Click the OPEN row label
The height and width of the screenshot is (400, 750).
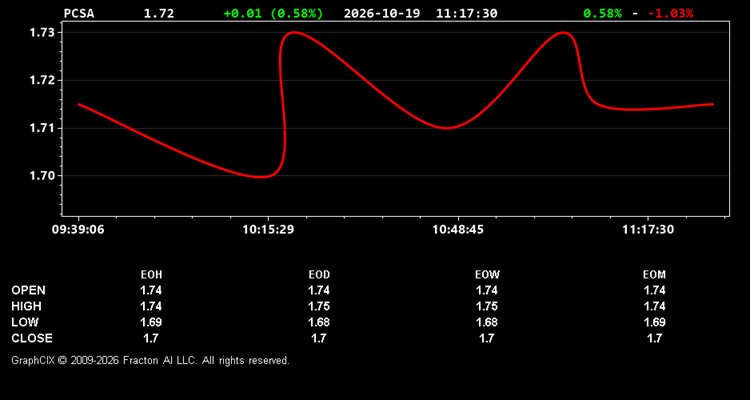[x=29, y=290]
